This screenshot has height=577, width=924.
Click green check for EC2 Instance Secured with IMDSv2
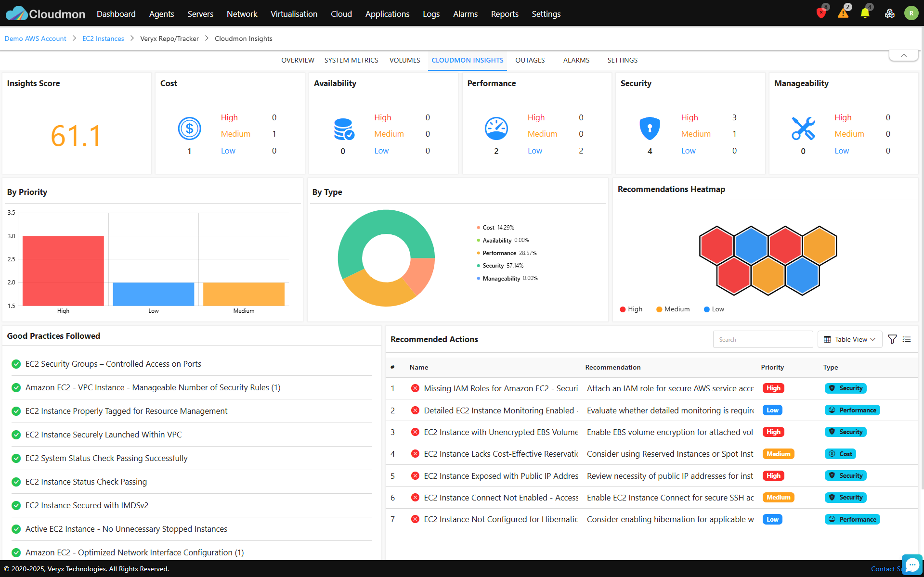[x=16, y=506]
